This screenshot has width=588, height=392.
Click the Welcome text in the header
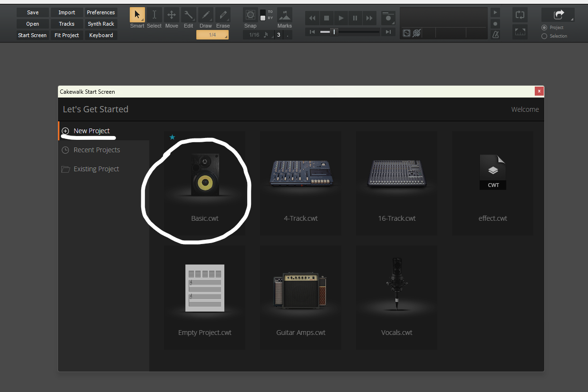(525, 109)
